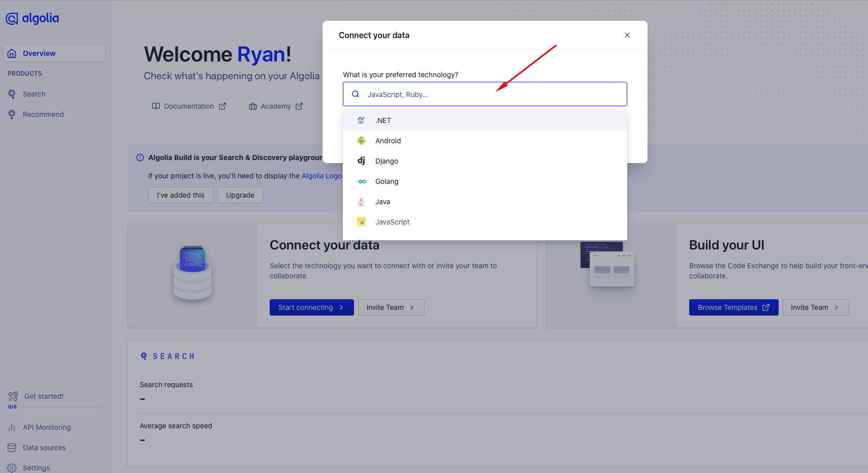
Task: Select .NET from the technology list
Action: [485, 120]
